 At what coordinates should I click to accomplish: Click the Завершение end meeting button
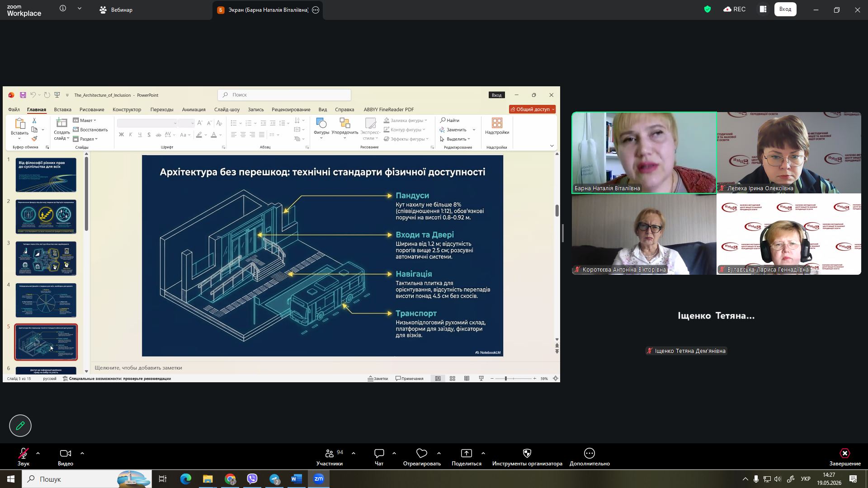coord(845,457)
